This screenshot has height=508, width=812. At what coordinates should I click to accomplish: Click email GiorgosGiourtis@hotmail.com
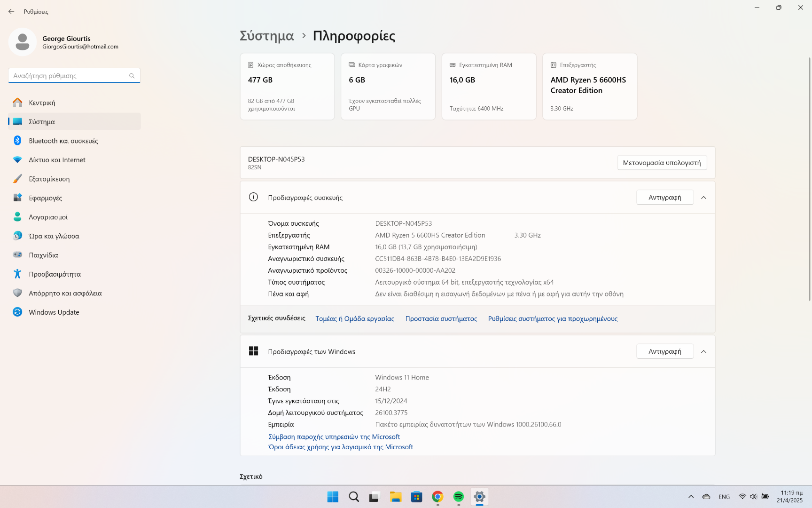80,47
